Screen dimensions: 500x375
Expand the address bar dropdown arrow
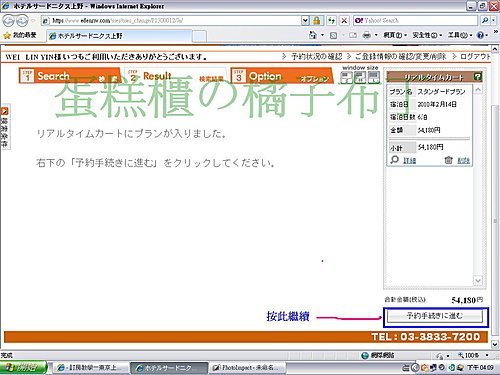coord(305,21)
